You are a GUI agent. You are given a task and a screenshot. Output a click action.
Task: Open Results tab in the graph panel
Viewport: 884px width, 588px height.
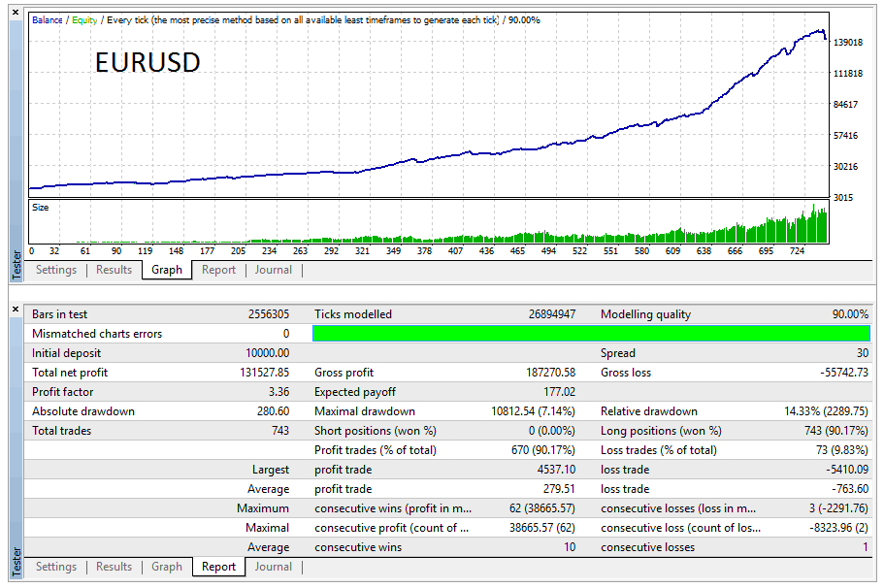[114, 270]
